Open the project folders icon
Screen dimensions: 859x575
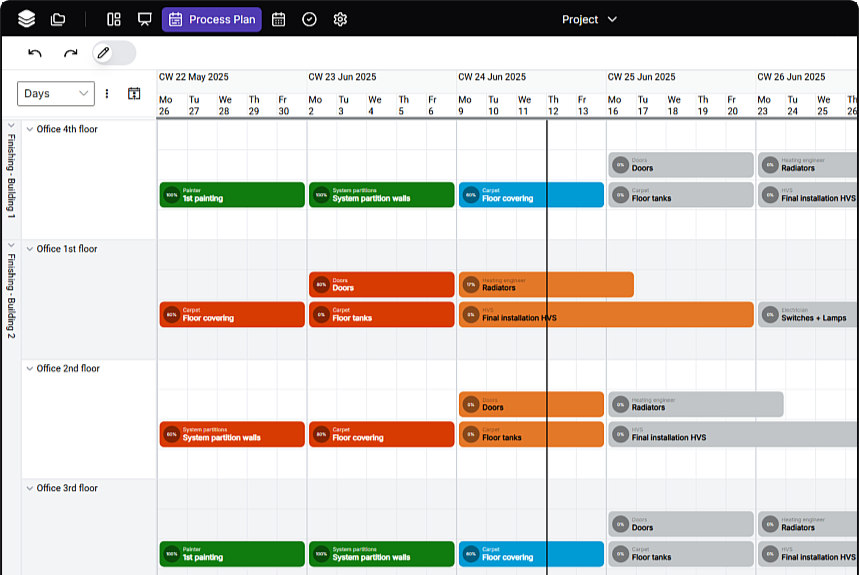tap(58, 19)
